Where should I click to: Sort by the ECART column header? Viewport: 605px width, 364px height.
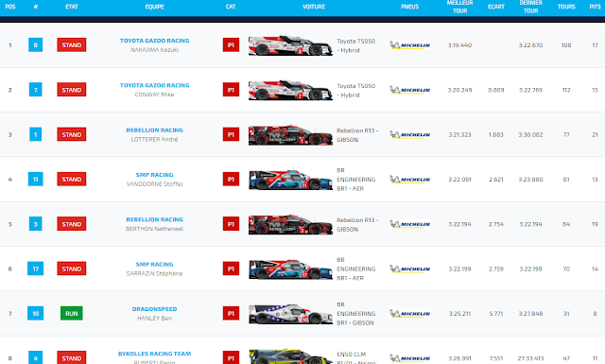point(495,7)
